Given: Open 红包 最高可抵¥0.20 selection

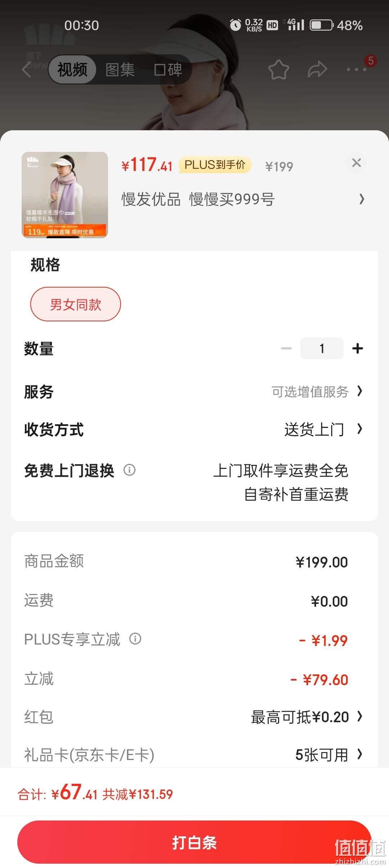Looking at the screenshot, I should pos(307,717).
